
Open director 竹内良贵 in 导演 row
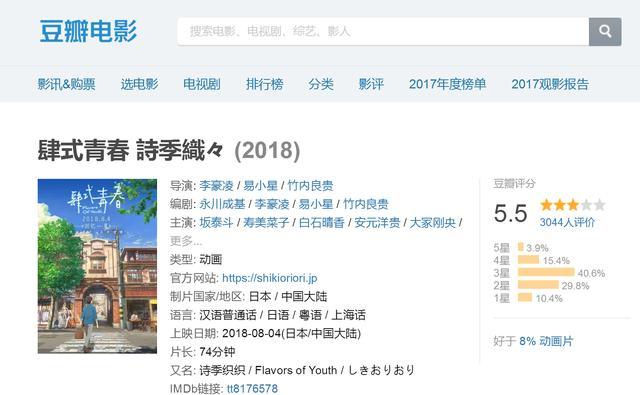coord(310,186)
